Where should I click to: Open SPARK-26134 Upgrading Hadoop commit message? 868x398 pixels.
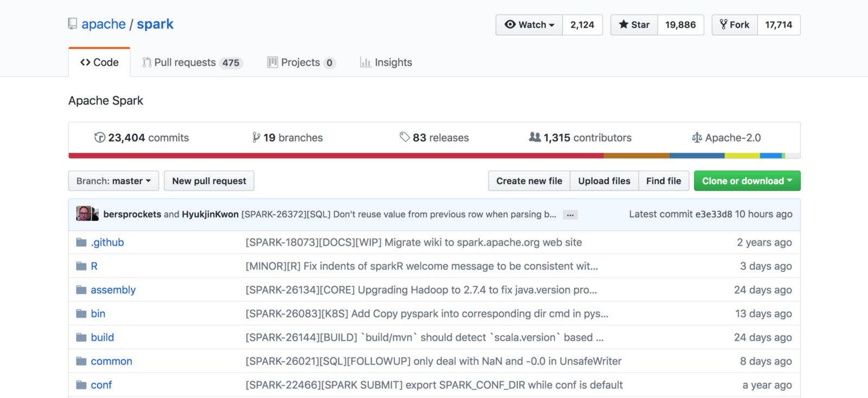[422, 290]
